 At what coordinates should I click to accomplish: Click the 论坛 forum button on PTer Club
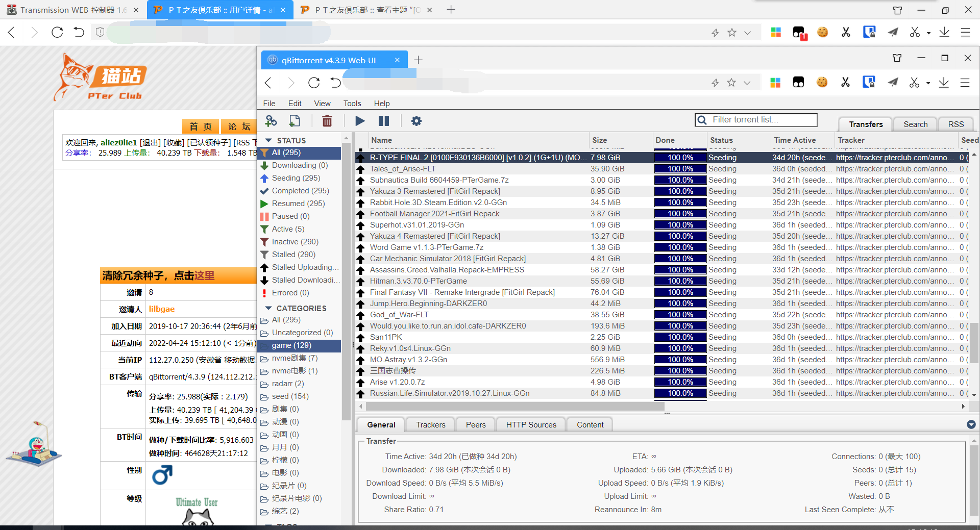(x=239, y=127)
